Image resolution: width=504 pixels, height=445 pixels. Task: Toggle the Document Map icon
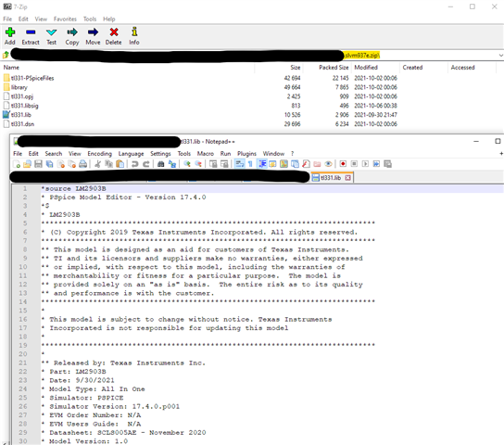(x=283, y=164)
